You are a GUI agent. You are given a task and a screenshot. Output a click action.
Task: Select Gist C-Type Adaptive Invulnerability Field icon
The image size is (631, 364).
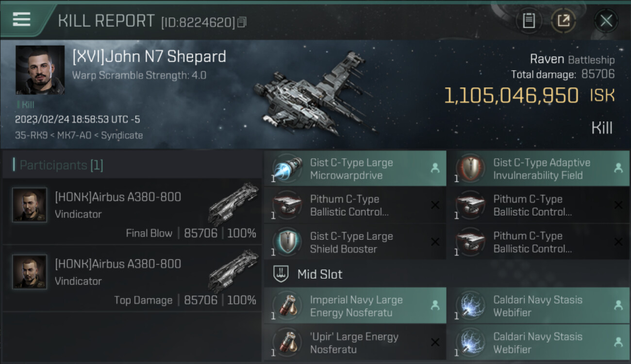469,168
